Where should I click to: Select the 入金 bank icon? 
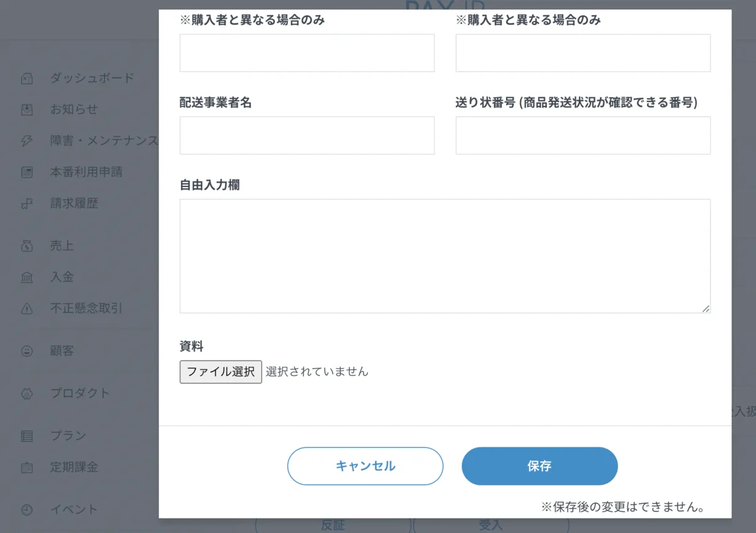tap(26, 277)
